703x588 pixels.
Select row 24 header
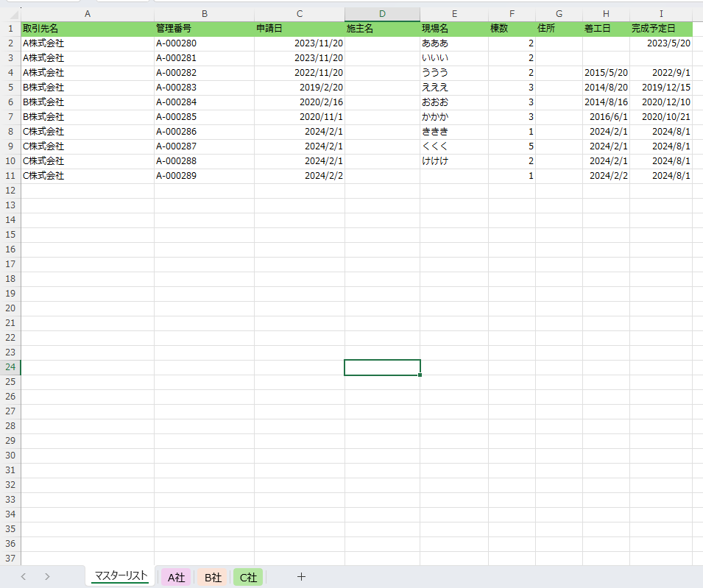pos(10,367)
